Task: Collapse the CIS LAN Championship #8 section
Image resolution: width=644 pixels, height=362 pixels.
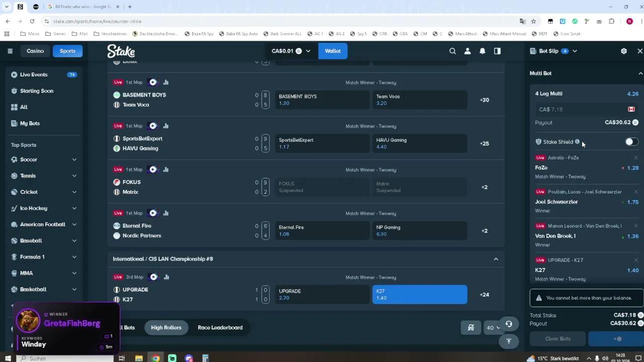Action: click(x=496, y=259)
